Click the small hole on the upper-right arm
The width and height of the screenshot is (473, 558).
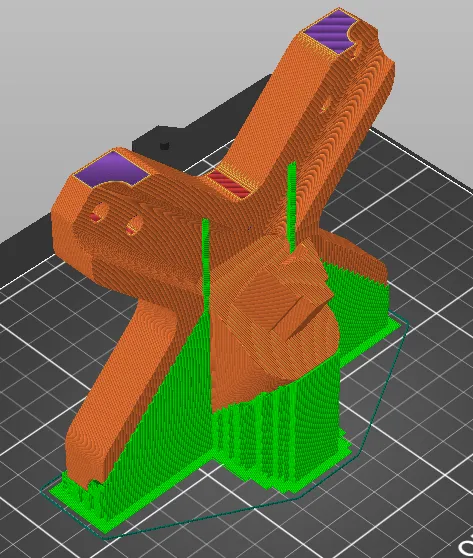tap(326, 105)
